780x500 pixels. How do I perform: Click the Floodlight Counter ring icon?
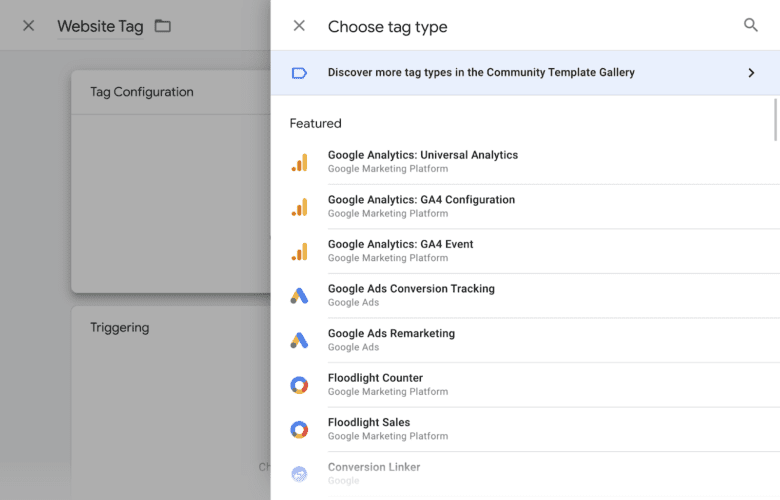tap(299, 385)
